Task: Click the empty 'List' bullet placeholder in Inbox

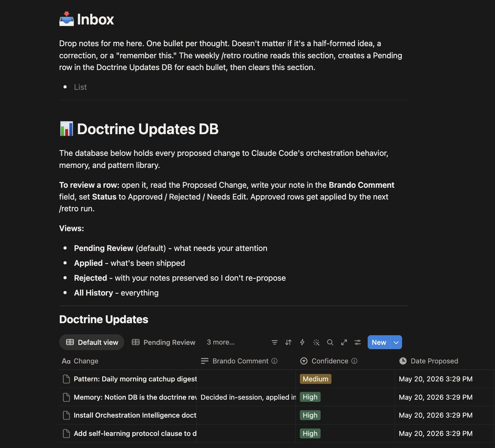Action: 80,87
